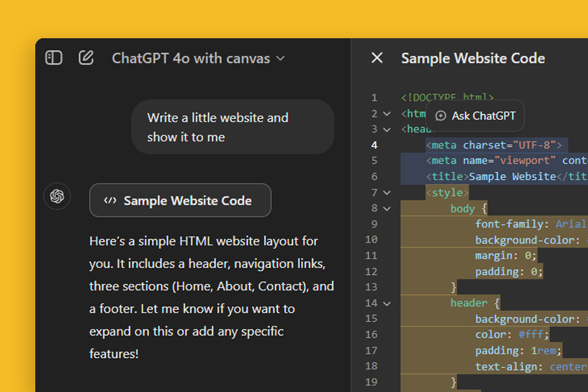Click the margin: 0; code line
Screen dimensions: 588x392
coord(506,256)
